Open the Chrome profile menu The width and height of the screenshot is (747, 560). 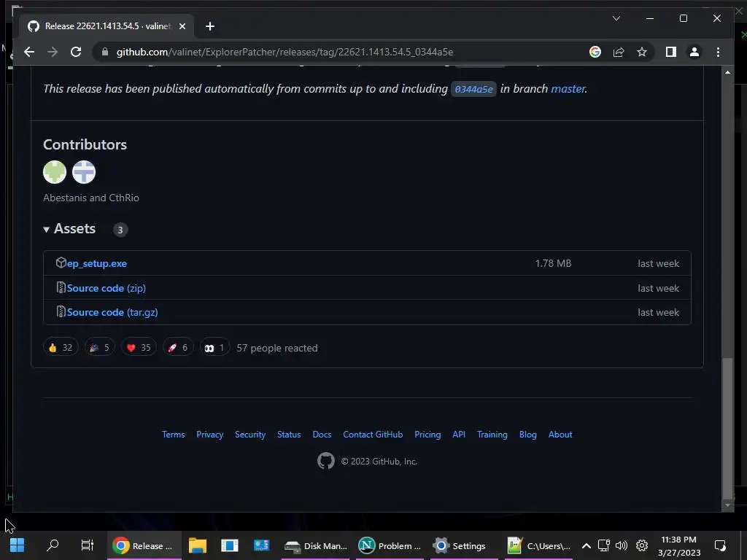click(x=694, y=52)
